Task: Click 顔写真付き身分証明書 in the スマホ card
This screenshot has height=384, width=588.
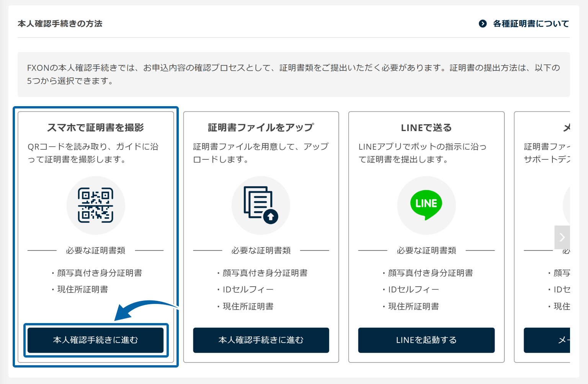Action: [100, 273]
